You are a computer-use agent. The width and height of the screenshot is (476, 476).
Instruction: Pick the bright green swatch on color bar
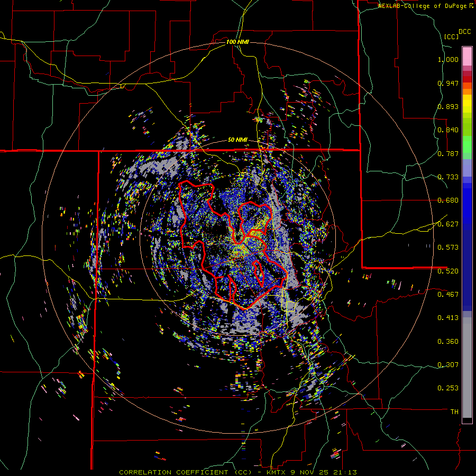tap(467, 144)
